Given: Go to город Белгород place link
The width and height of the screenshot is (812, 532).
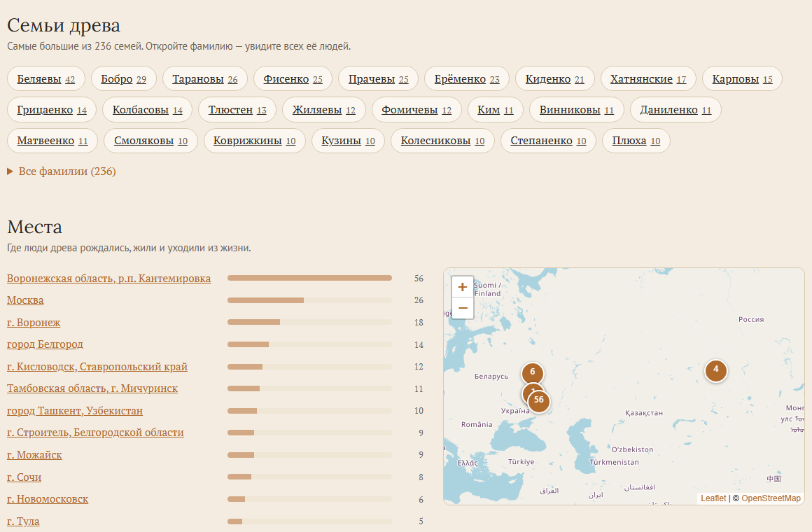Looking at the screenshot, I should pos(45,344).
